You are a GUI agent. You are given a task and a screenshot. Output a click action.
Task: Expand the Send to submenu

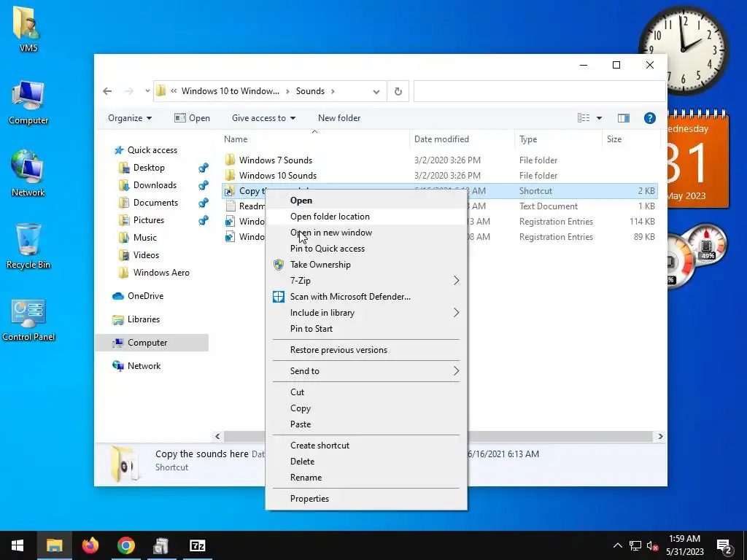366,371
